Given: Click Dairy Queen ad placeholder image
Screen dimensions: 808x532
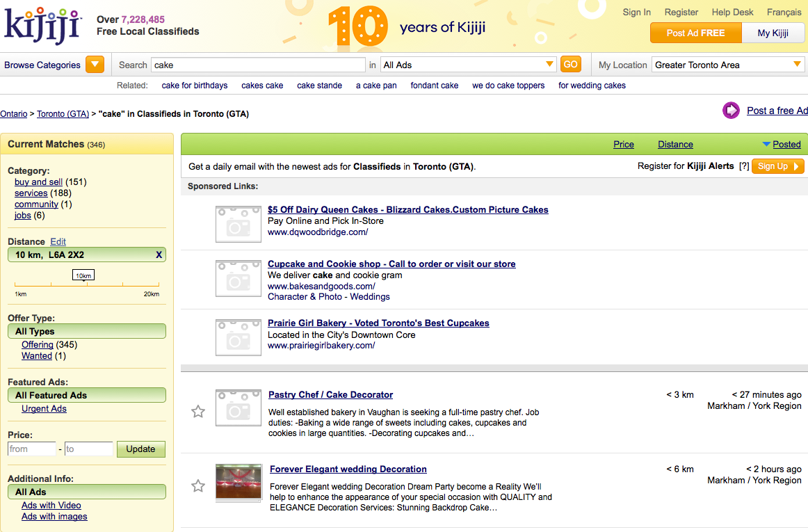Looking at the screenshot, I should (x=238, y=224).
